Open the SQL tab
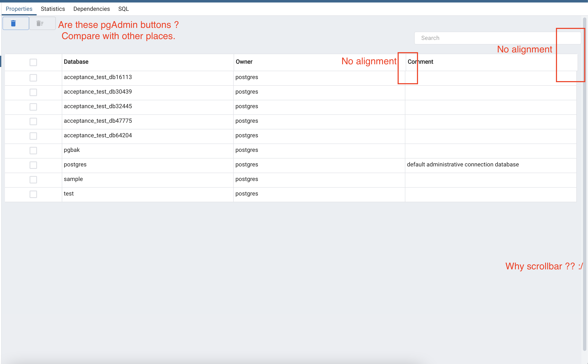 click(124, 9)
